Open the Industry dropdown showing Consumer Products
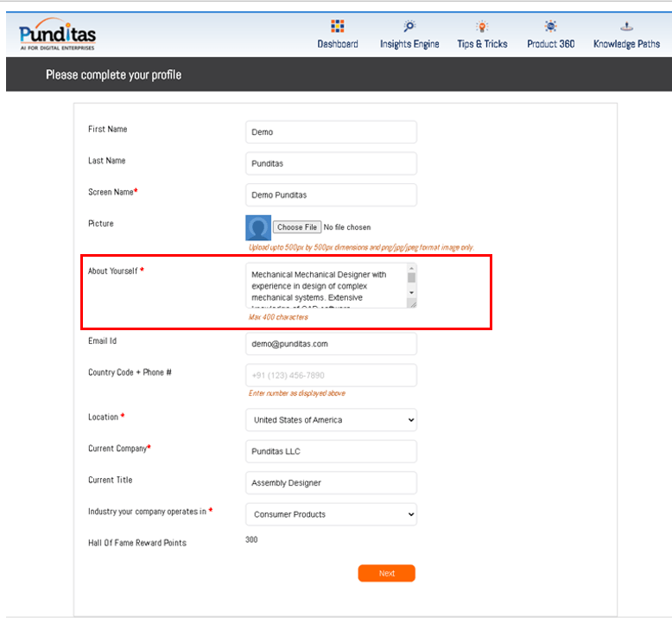The width and height of the screenshot is (672, 618). tap(331, 514)
